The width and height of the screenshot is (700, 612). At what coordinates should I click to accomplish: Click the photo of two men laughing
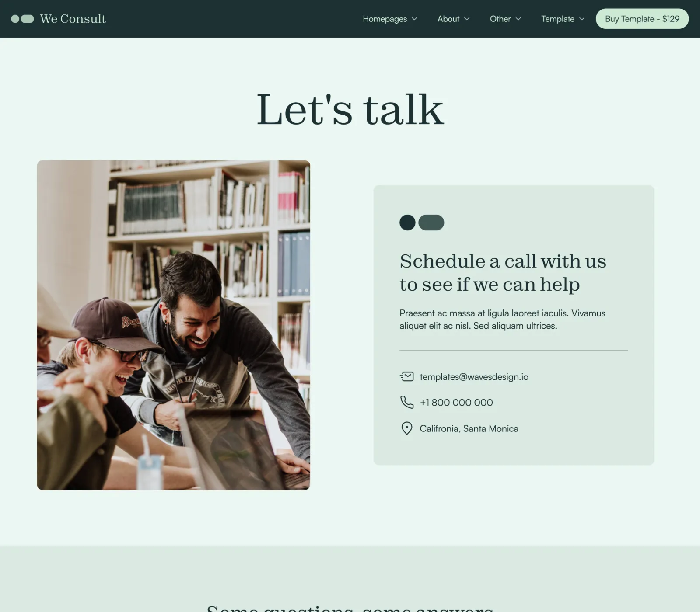coord(174,325)
